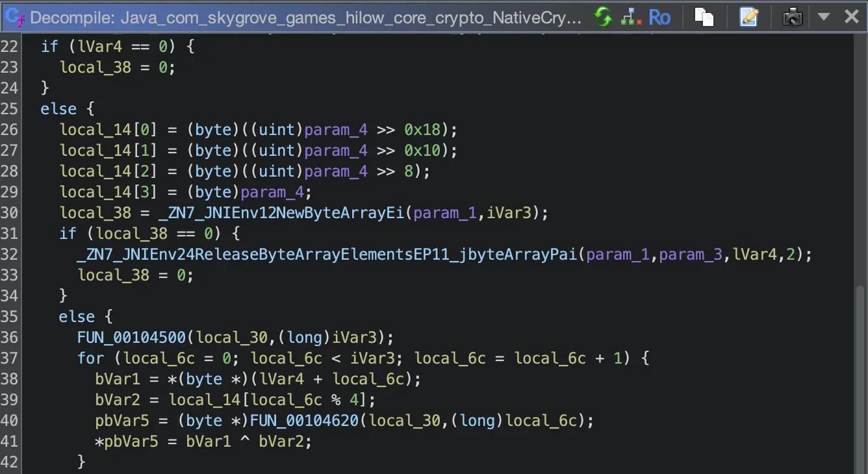Click the ReleaseByteArrayElements function call on line 32
The height and width of the screenshot is (474, 868).
click(327, 254)
